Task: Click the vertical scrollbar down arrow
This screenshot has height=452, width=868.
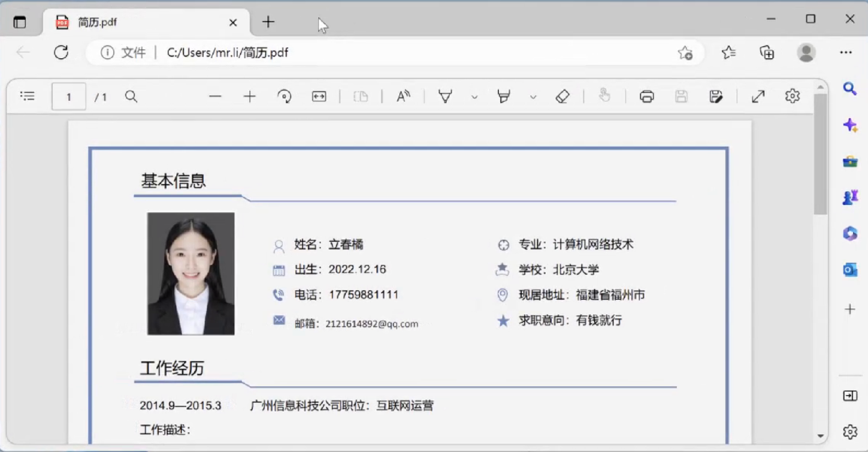Action: (x=821, y=436)
